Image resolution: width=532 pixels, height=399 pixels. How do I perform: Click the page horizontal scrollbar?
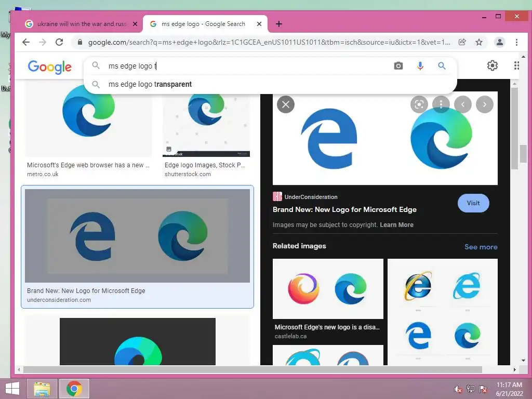click(x=252, y=369)
